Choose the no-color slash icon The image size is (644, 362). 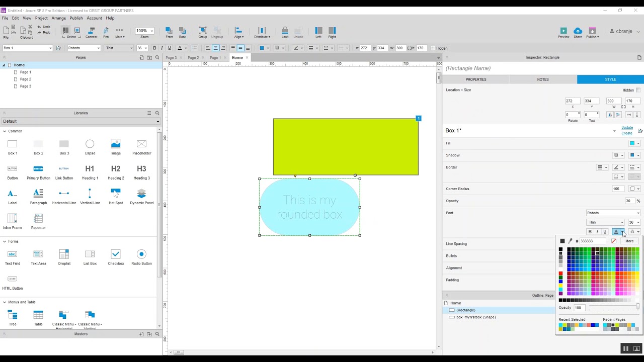614,241
